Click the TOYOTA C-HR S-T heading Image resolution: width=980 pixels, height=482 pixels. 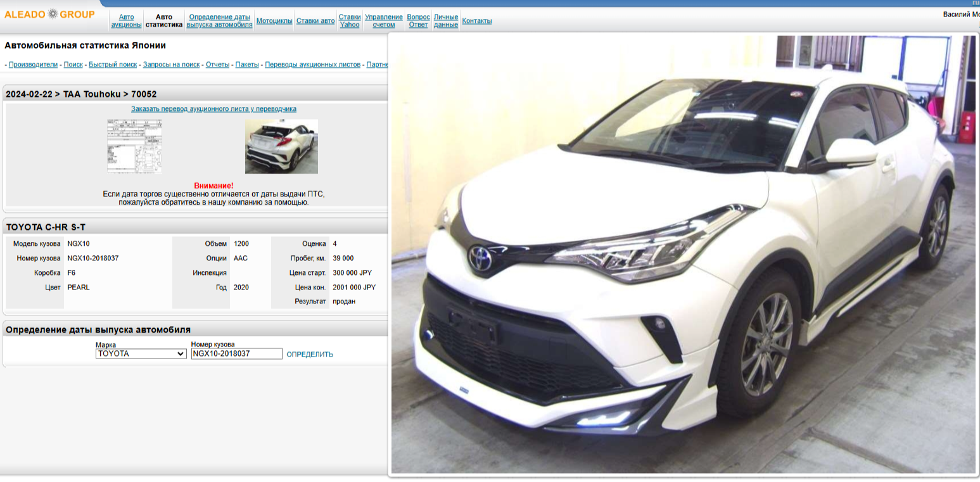pyautogui.click(x=46, y=227)
